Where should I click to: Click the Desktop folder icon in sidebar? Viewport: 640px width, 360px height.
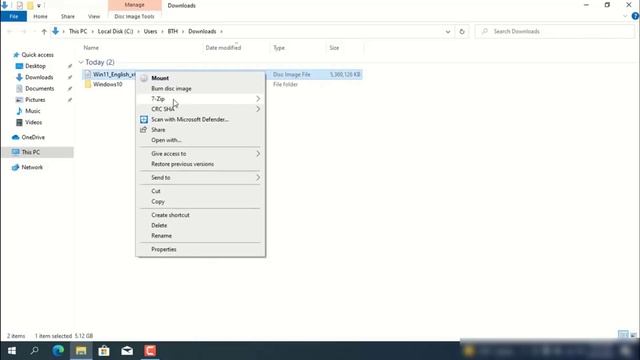[x=19, y=66]
